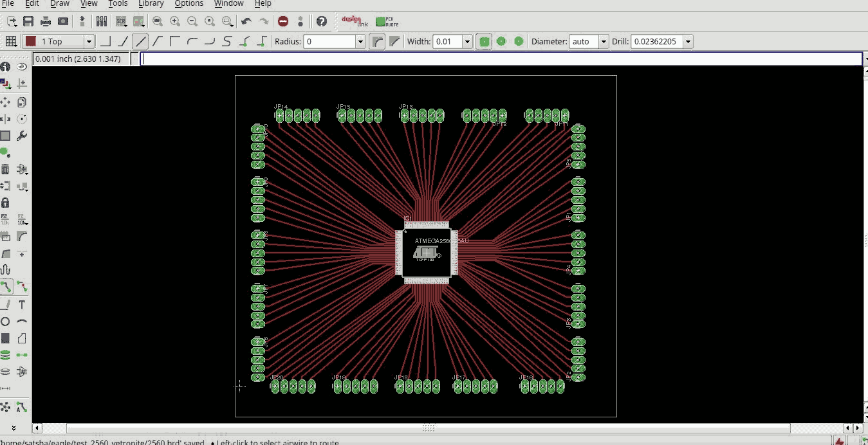Click the Zoom select icon
868x445 pixels.
tap(227, 21)
